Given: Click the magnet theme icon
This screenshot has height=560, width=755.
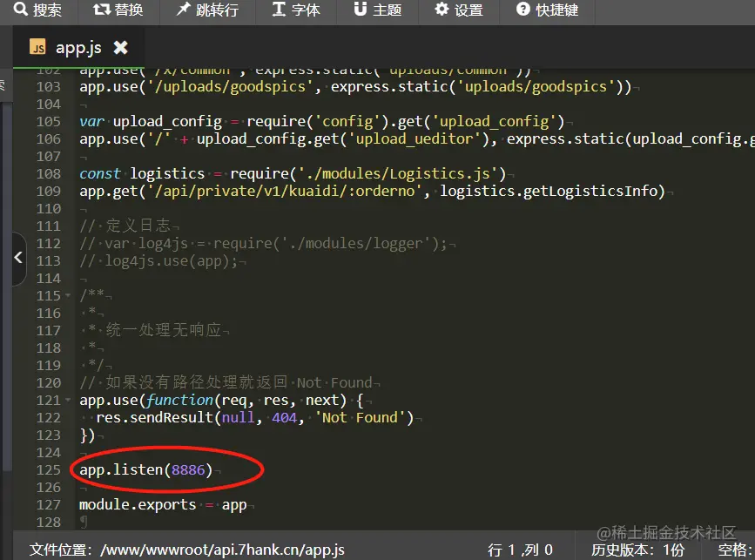Looking at the screenshot, I should tap(361, 9).
